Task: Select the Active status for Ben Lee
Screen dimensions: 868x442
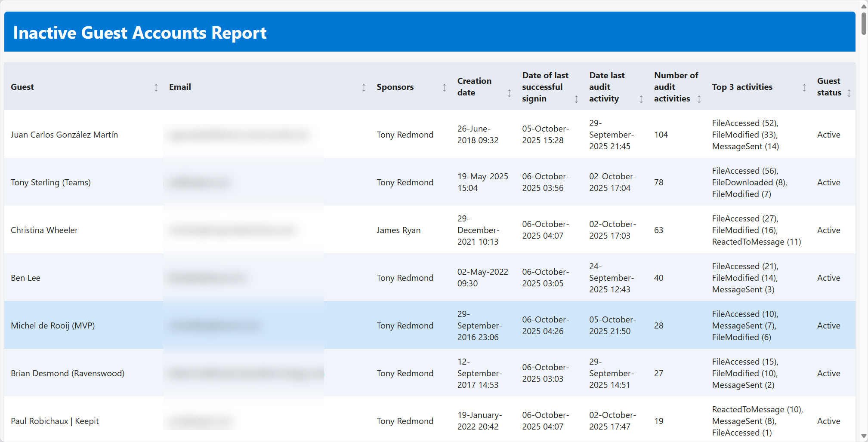Action: click(828, 278)
